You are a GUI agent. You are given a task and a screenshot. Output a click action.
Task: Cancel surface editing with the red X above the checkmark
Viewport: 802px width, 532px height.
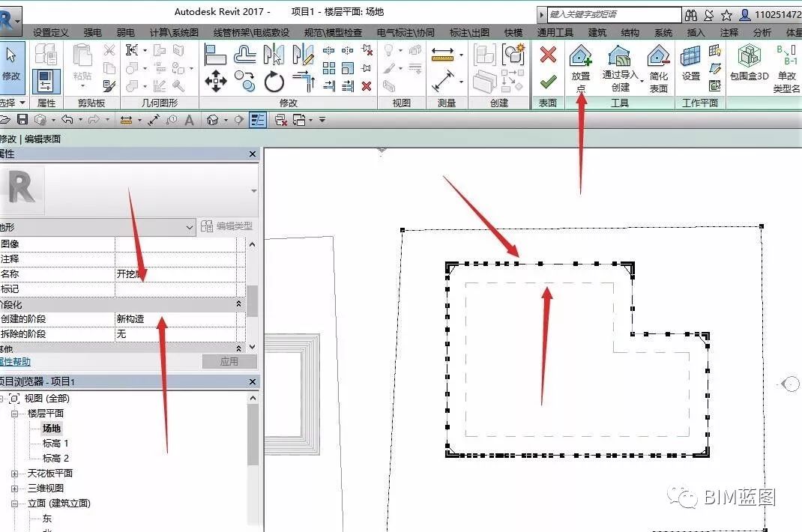point(548,54)
